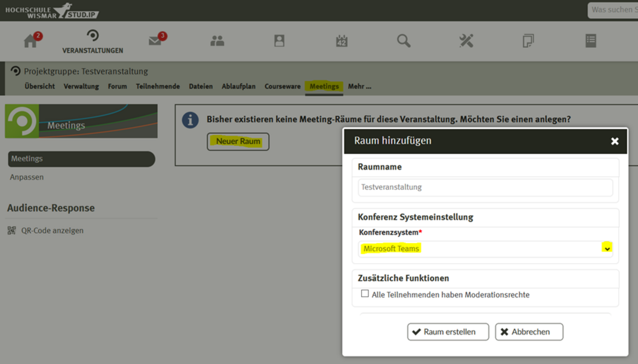Select Meetings in the sidebar
Viewport: 638px width, 364px height.
point(82,159)
